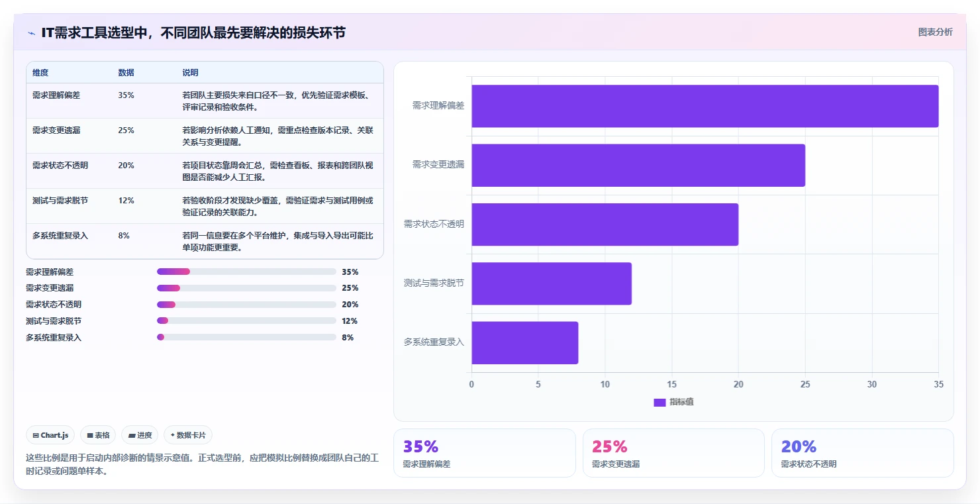Click the description starting 若项目状态靠周会汇总
This screenshot has height=504, width=980.
(279, 171)
